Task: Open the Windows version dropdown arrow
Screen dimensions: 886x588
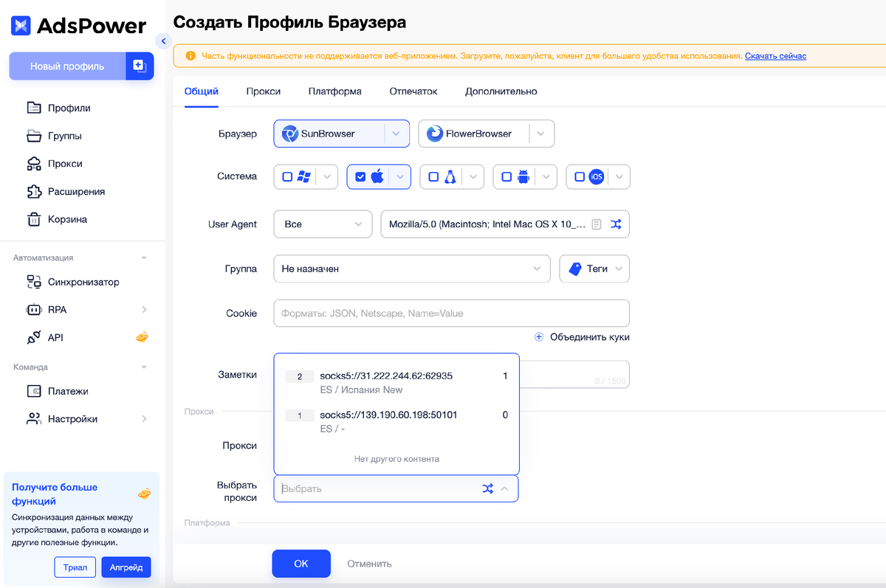Action: tap(327, 177)
